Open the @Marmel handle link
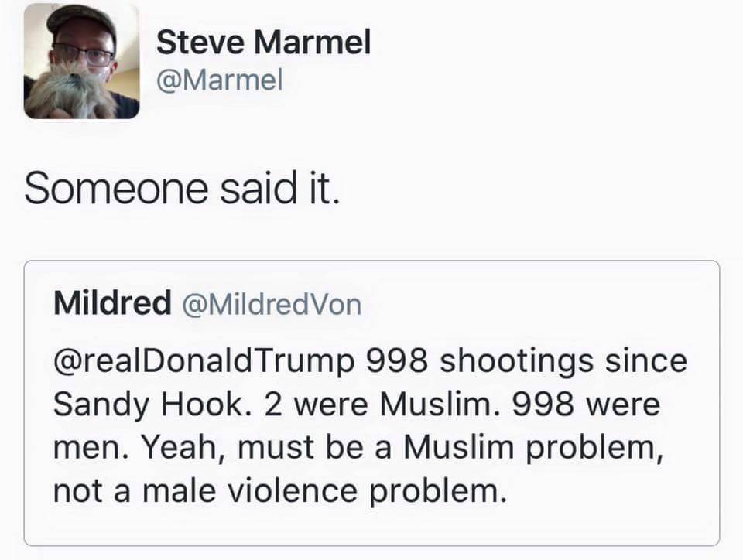 (x=219, y=80)
